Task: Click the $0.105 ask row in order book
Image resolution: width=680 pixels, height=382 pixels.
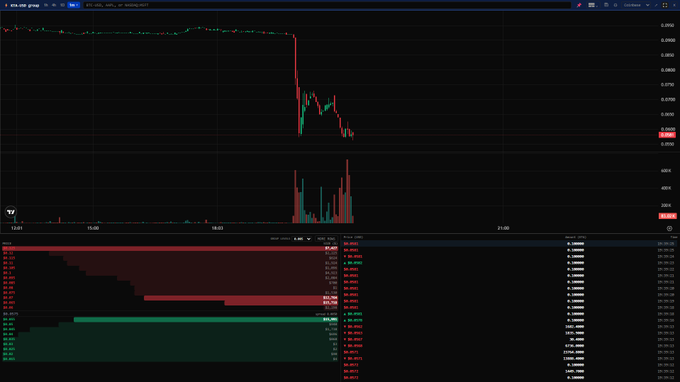Action: [x=170, y=268]
